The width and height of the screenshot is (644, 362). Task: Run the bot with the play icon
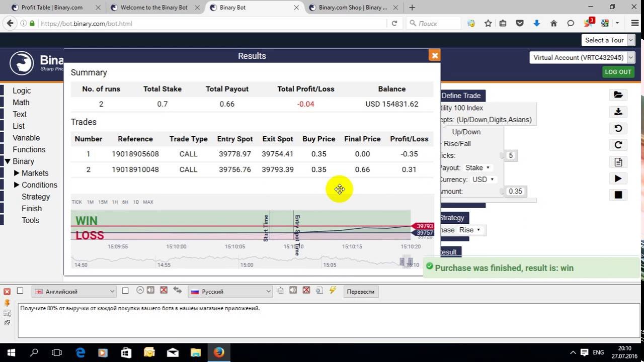(618, 178)
